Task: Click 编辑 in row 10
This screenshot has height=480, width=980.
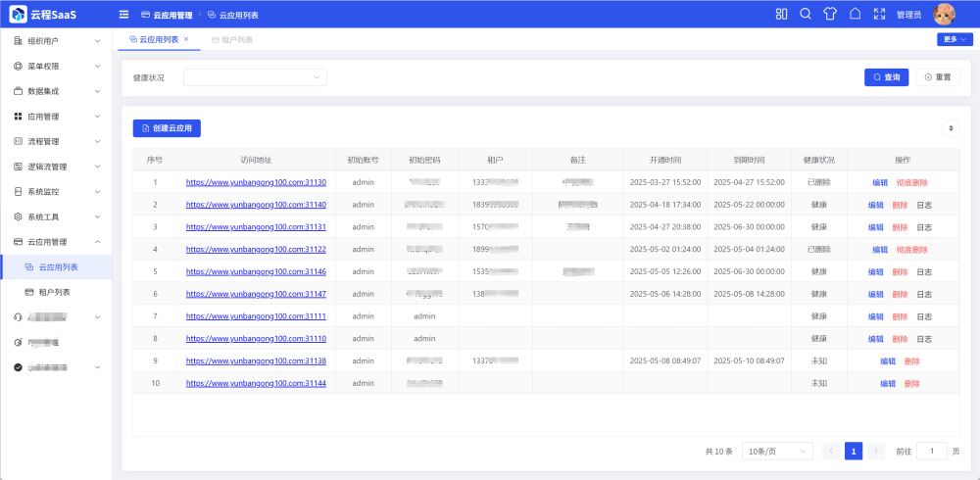Action: click(888, 383)
